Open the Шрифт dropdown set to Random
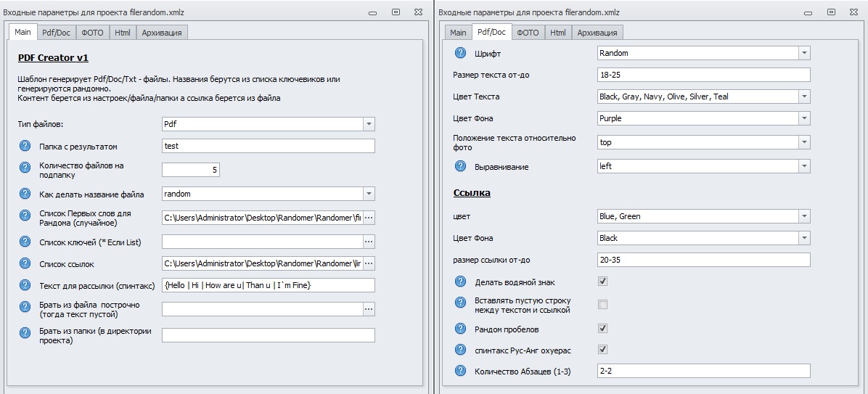This screenshot has width=868, height=394. 803,53
